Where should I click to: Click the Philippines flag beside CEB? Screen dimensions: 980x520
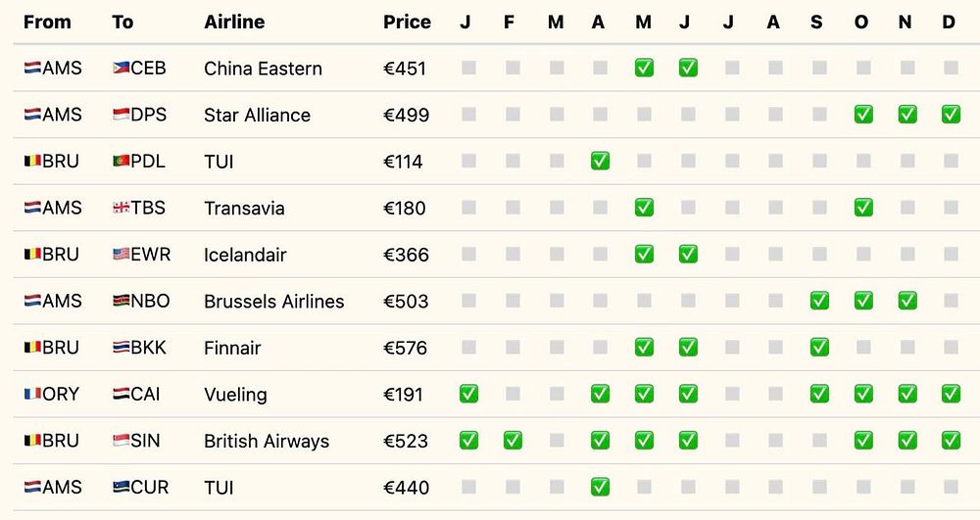tap(121, 69)
